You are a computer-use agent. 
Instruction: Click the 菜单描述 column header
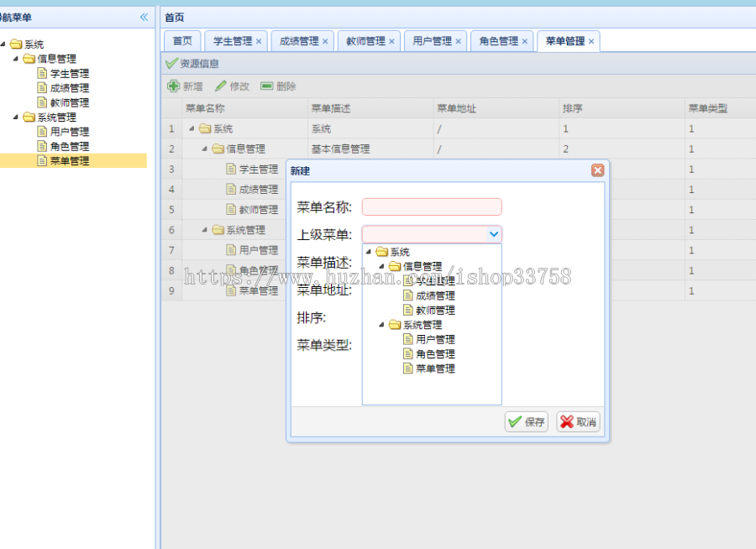370,108
